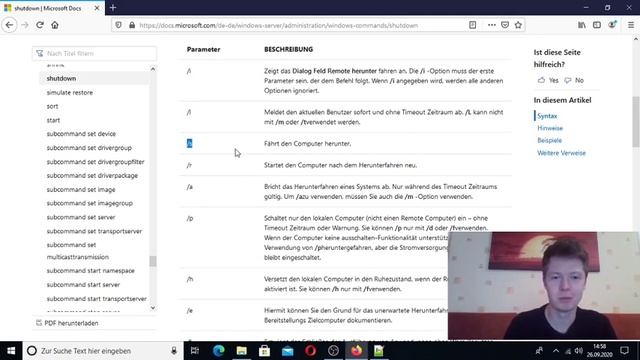Click the /a parameter cell
Viewport: 640px width, 360px height.
pyautogui.click(x=189, y=187)
